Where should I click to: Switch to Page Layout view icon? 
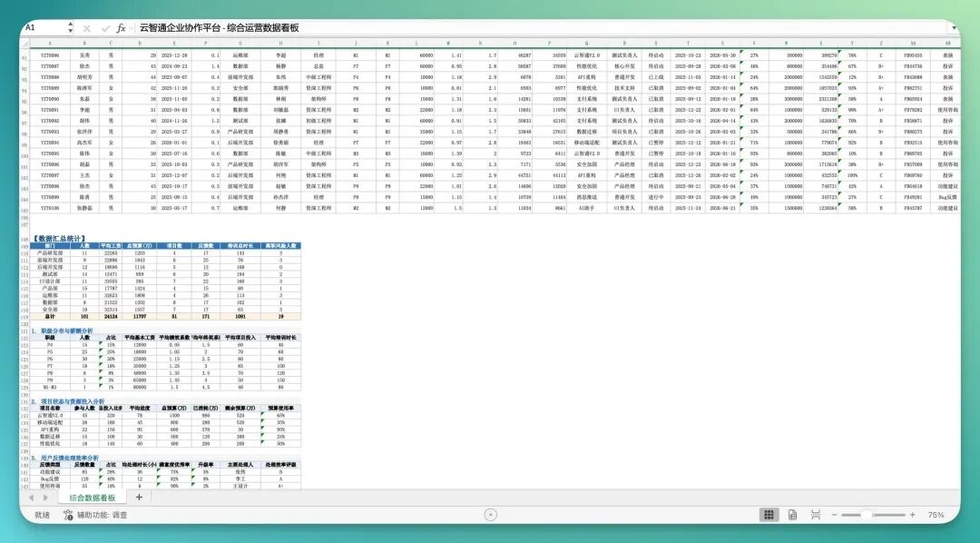click(x=792, y=515)
